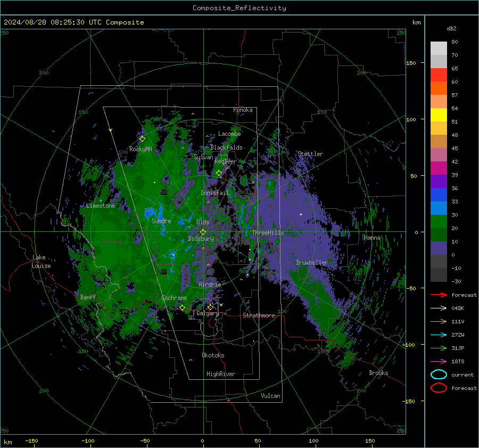Screen dimensions: 479x448
Task: Click the Stettler town label
Action: pos(310,154)
